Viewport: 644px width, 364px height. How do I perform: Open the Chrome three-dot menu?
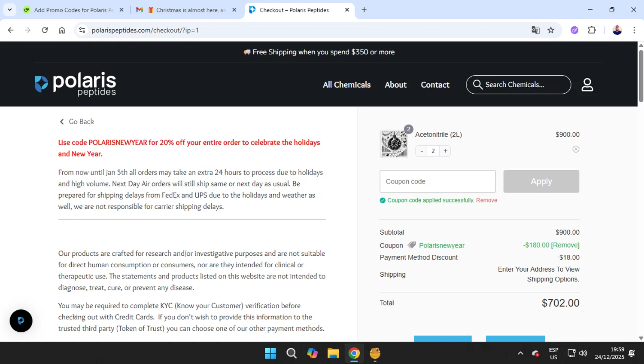click(634, 30)
